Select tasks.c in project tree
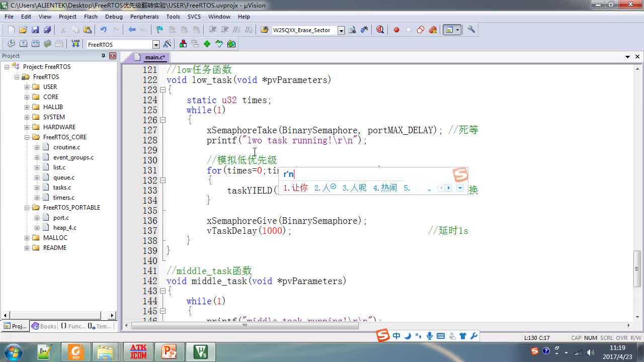644x362 pixels. [x=62, y=188]
